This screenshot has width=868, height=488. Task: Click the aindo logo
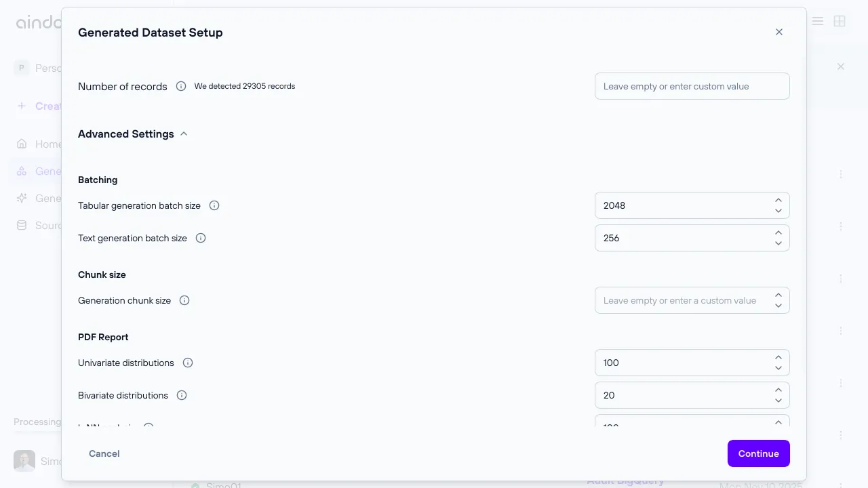[x=38, y=21]
